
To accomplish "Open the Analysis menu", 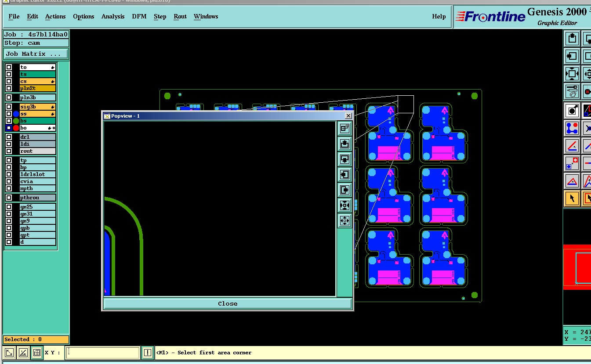I will coord(113,16).
